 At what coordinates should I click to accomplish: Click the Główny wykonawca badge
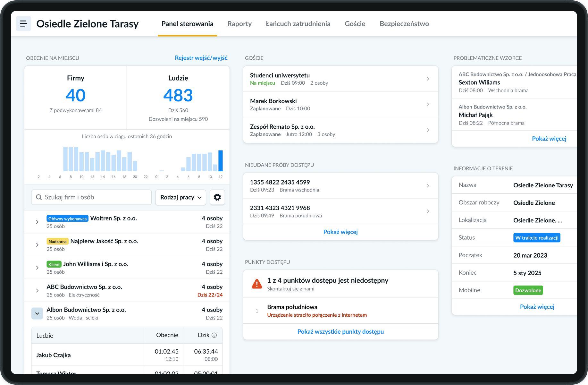67,219
